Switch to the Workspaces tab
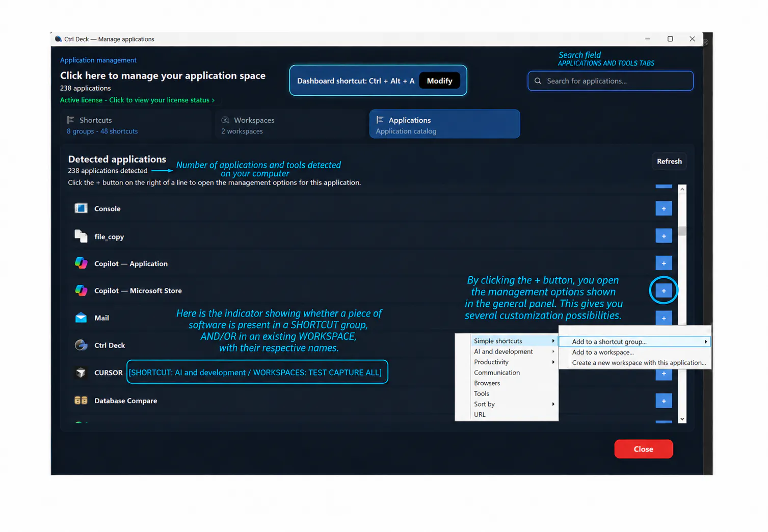 [x=290, y=125]
